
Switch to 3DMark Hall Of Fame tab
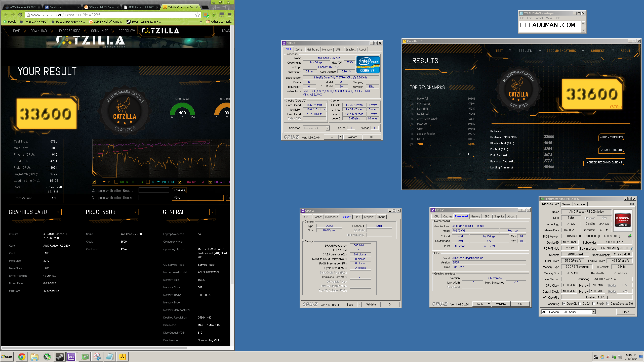click(x=101, y=7)
